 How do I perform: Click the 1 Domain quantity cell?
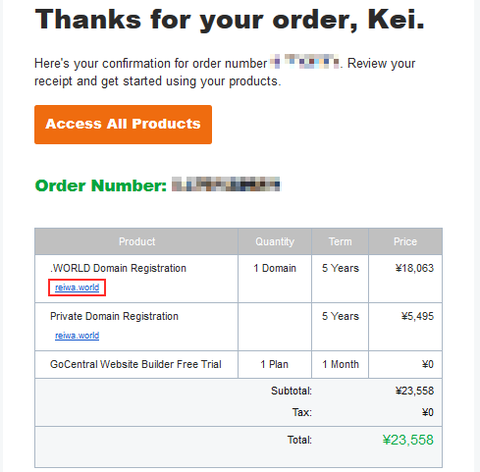pos(275,268)
